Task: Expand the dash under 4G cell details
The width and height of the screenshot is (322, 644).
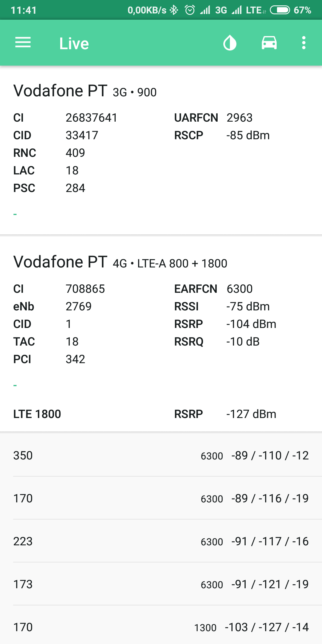Action: pos(15,385)
